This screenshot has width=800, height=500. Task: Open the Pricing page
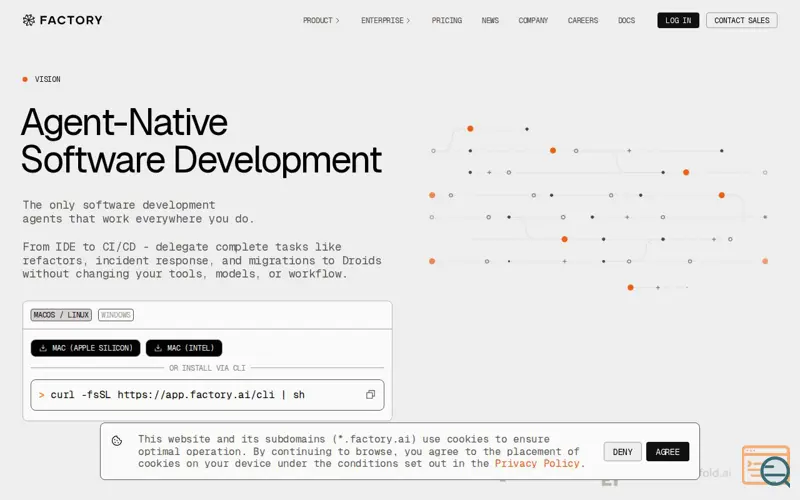click(x=446, y=20)
